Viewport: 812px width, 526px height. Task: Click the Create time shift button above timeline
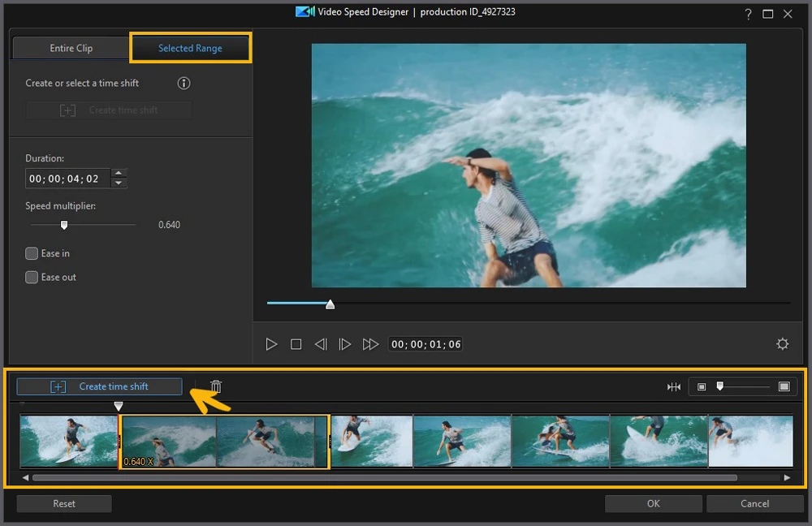tap(99, 387)
